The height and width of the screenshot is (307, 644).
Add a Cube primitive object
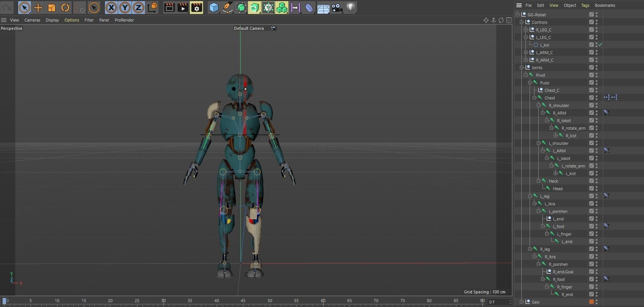tap(214, 8)
